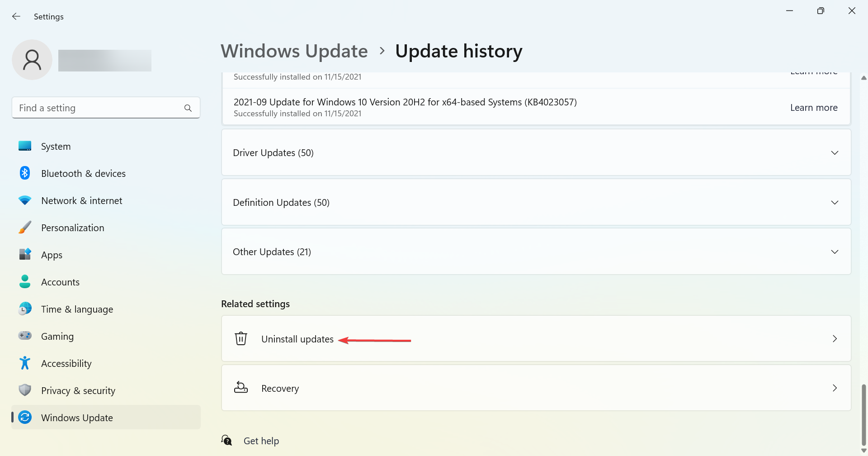Click the Gaming controller icon
Screen dimensions: 868x456
pos(25,336)
